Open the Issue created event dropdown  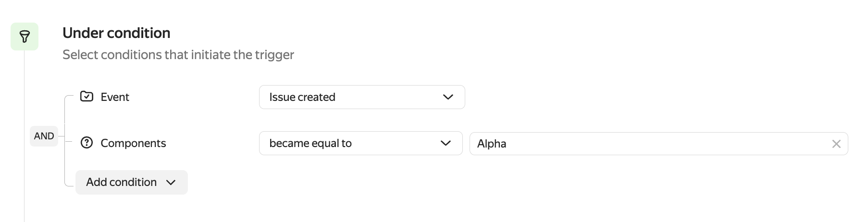(361, 97)
